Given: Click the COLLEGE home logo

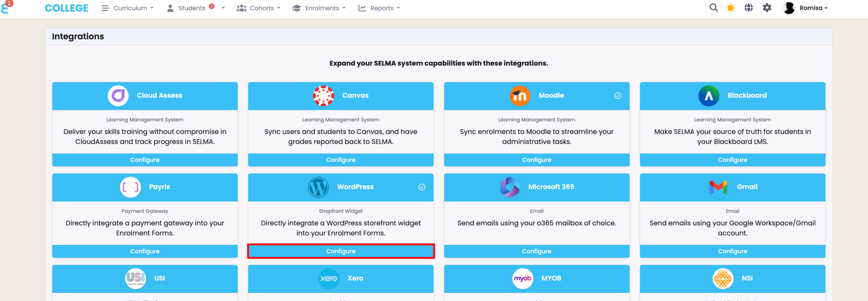Looking at the screenshot, I should 66,8.
